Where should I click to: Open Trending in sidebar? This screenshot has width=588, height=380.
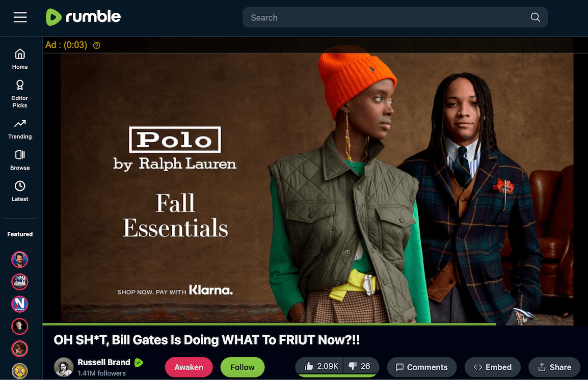(20, 129)
